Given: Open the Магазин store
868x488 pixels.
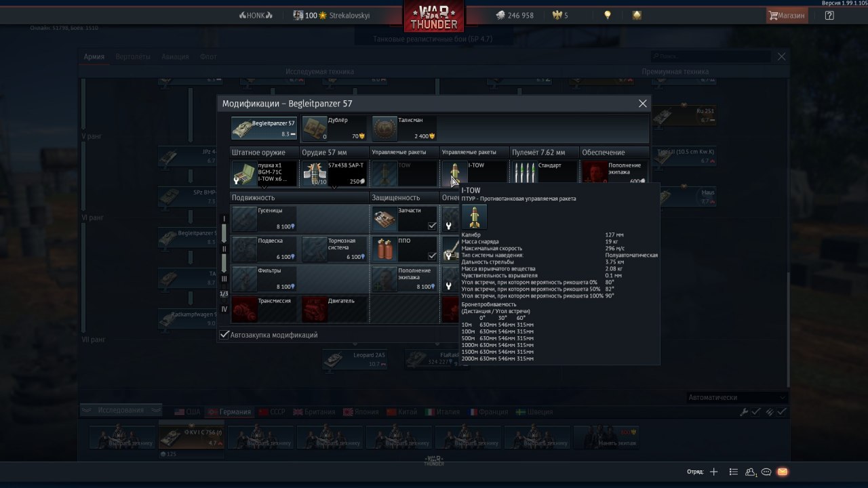Looking at the screenshot, I should 787,15.
